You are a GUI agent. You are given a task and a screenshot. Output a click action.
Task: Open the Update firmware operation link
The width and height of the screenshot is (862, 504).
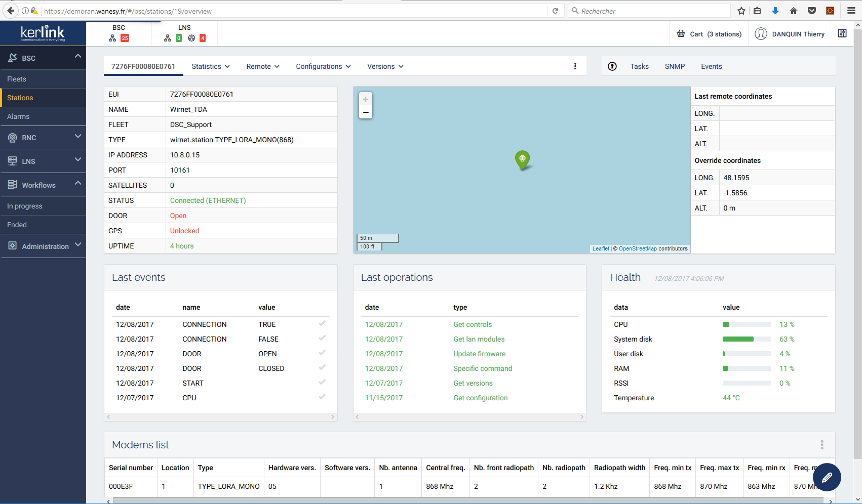point(479,354)
